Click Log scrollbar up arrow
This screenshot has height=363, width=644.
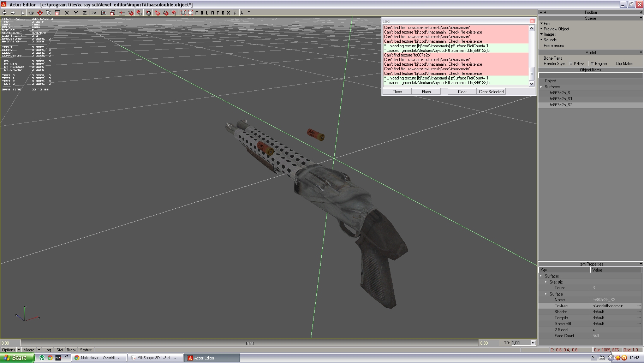pyautogui.click(x=532, y=28)
